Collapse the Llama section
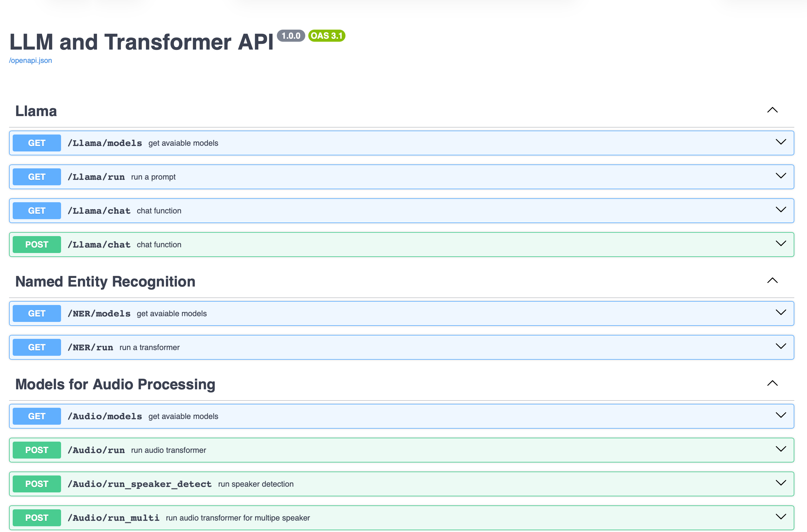 click(773, 110)
